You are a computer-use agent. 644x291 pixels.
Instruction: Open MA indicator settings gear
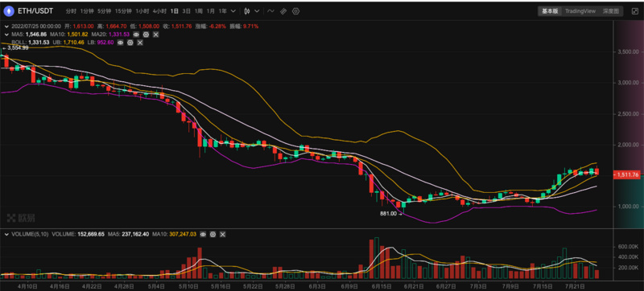[x=147, y=35]
